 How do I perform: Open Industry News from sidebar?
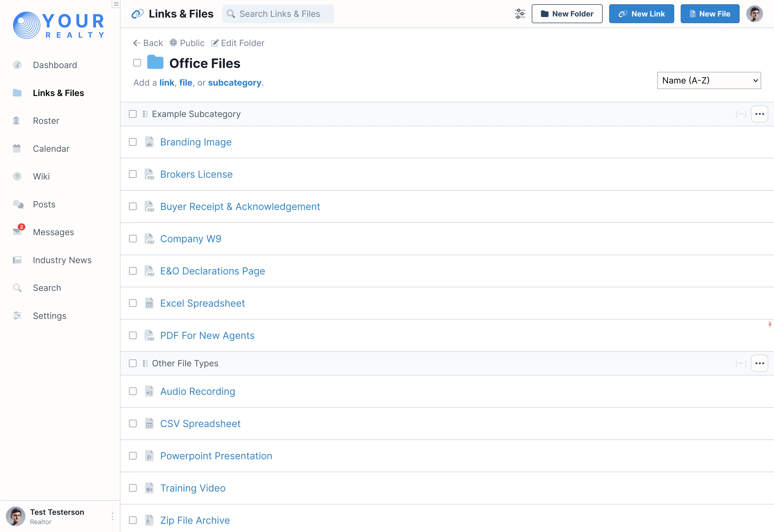(x=62, y=260)
